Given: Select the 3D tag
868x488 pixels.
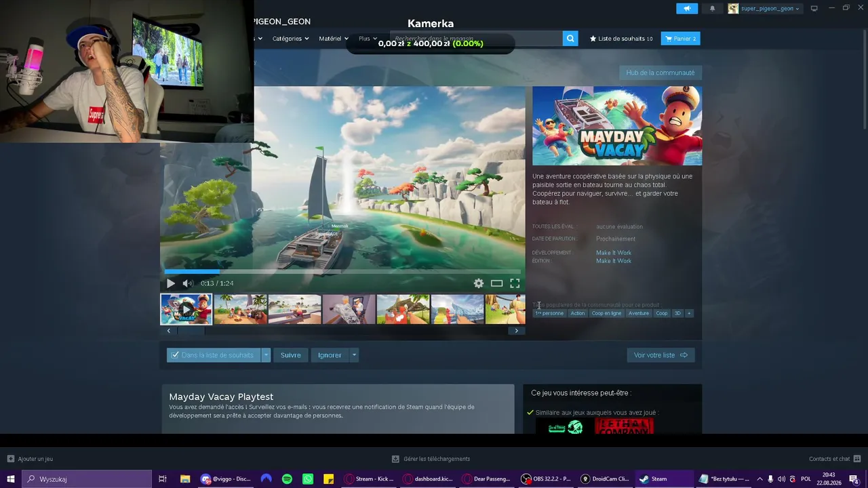Looking at the screenshot, I should pos(677,313).
